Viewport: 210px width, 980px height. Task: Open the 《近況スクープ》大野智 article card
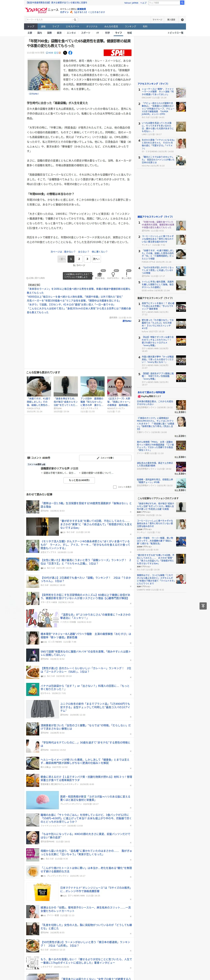pos(119,394)
